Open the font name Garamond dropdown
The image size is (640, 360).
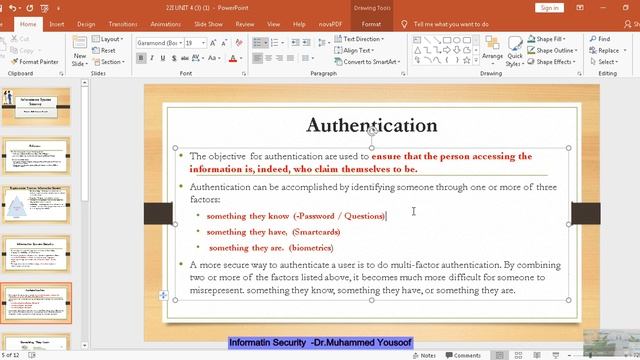181,43
